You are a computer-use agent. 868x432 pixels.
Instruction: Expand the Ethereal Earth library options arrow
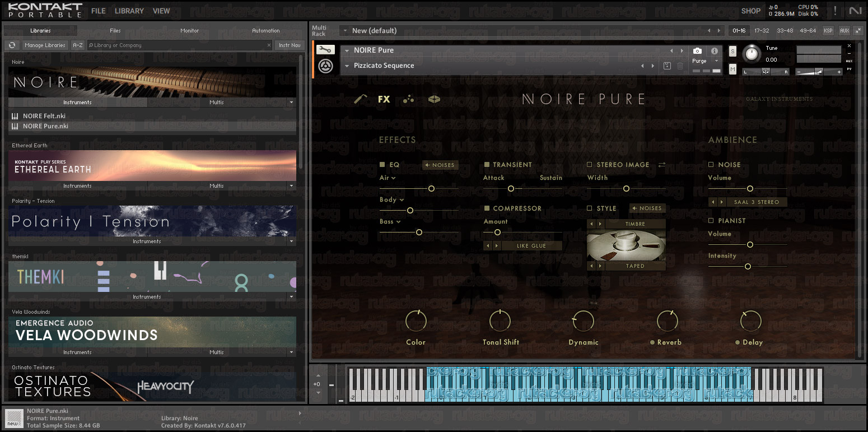click(291, 186)
